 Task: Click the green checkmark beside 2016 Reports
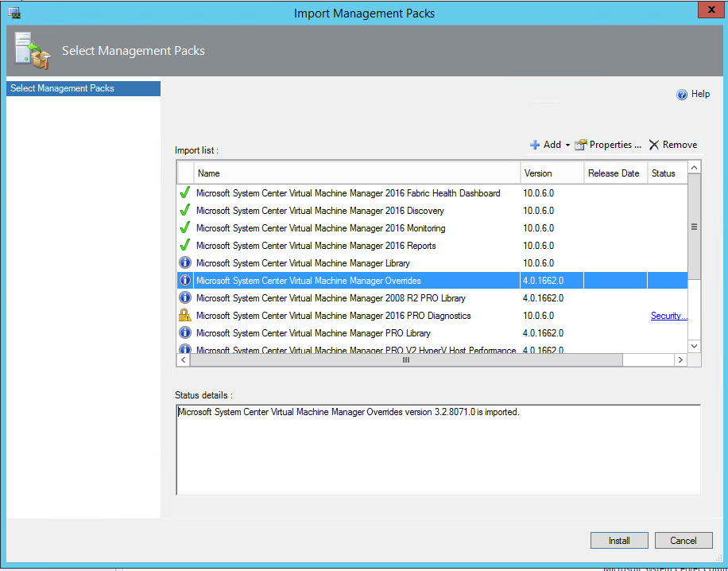point(185,246)
